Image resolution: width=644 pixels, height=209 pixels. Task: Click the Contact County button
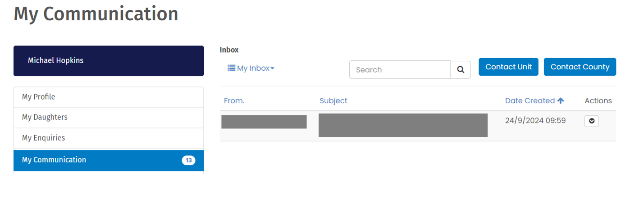click(x=580, y=67)
